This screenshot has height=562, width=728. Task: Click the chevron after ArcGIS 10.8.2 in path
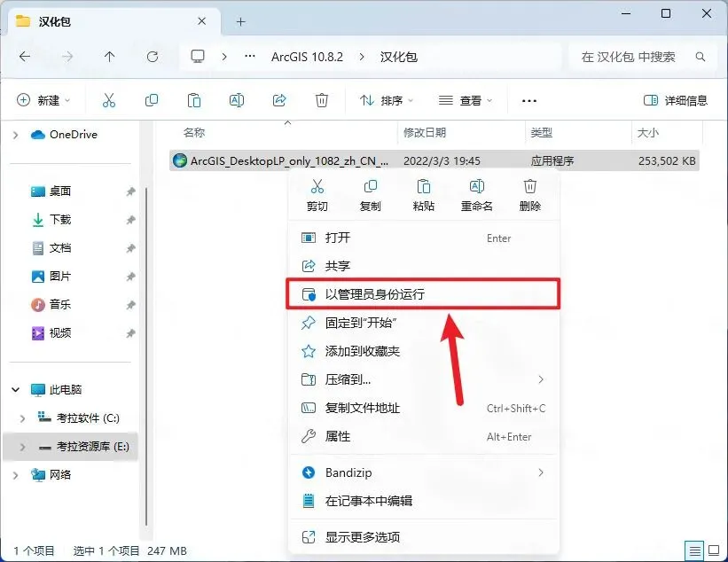click(362, 57)
